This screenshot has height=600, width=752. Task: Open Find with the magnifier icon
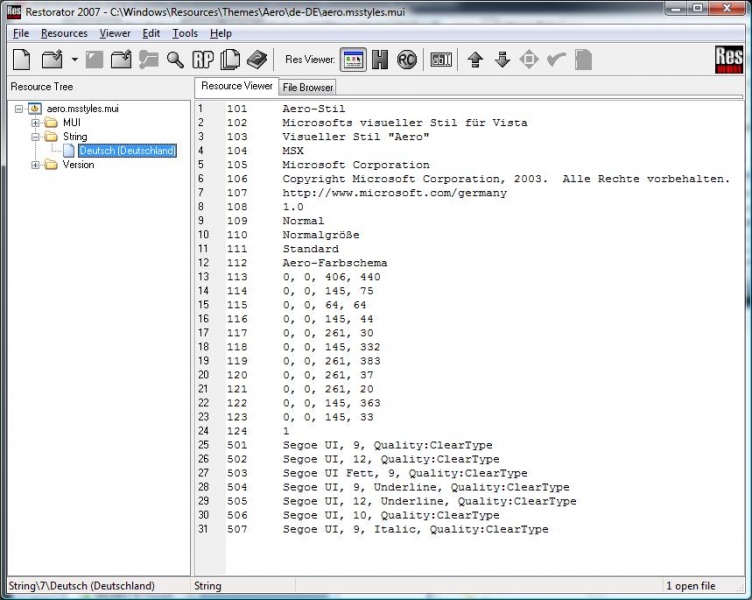point(175,60)
